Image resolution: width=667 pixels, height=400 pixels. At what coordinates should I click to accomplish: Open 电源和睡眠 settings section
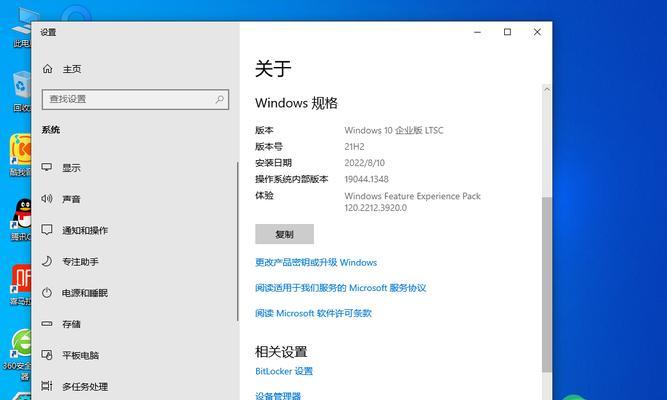point(85,293)
